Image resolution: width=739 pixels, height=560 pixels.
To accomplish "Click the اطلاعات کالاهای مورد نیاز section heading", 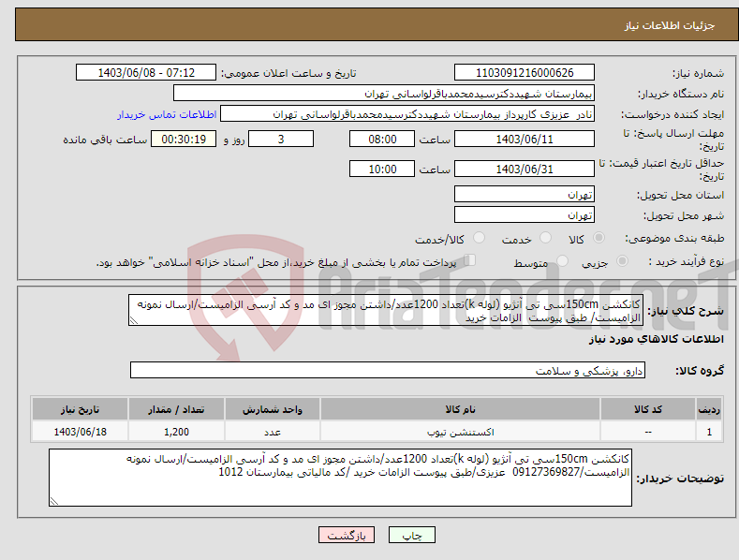I will pyautogui.click(x=656, y=339).
